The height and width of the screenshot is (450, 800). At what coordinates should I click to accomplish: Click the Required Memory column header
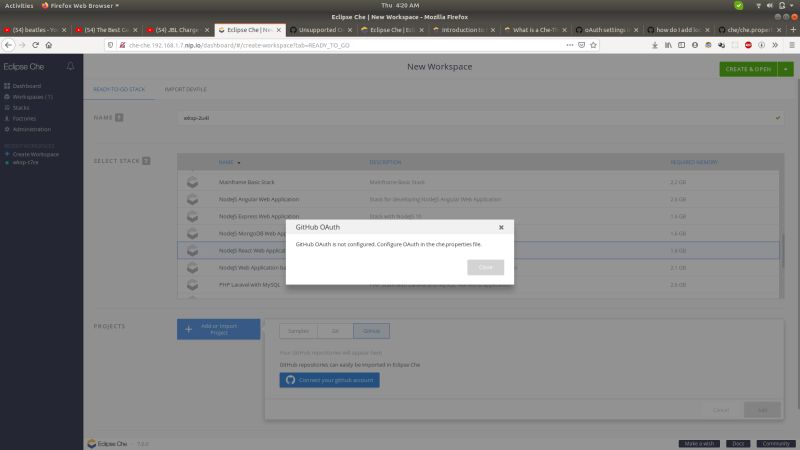point(693,162)
